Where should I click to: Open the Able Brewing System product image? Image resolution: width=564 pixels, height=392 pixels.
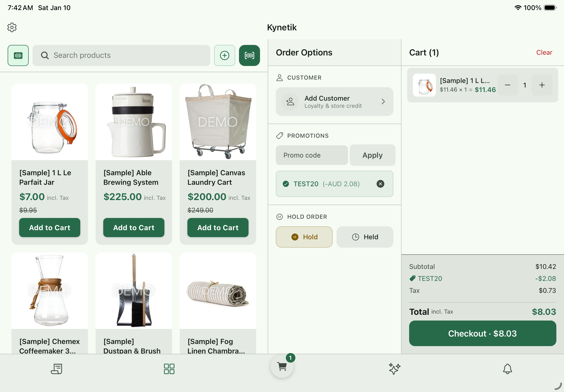[134, 122]
